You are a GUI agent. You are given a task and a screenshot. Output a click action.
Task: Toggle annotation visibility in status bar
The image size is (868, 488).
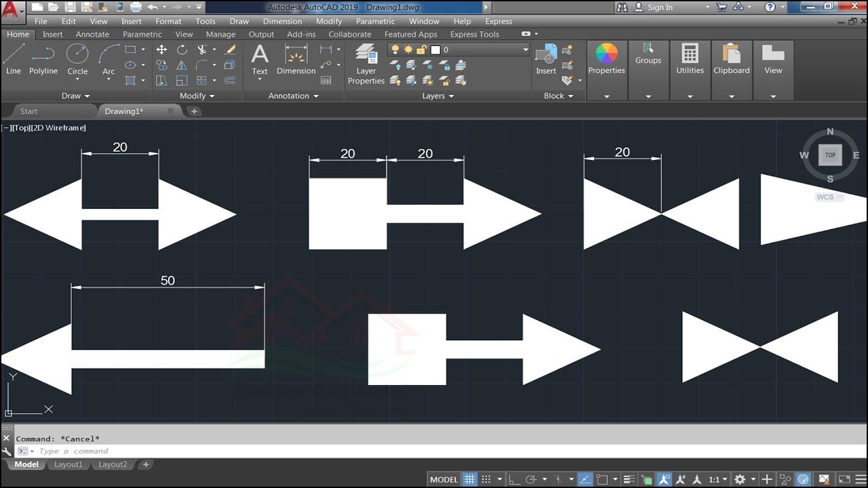point(665,479)
